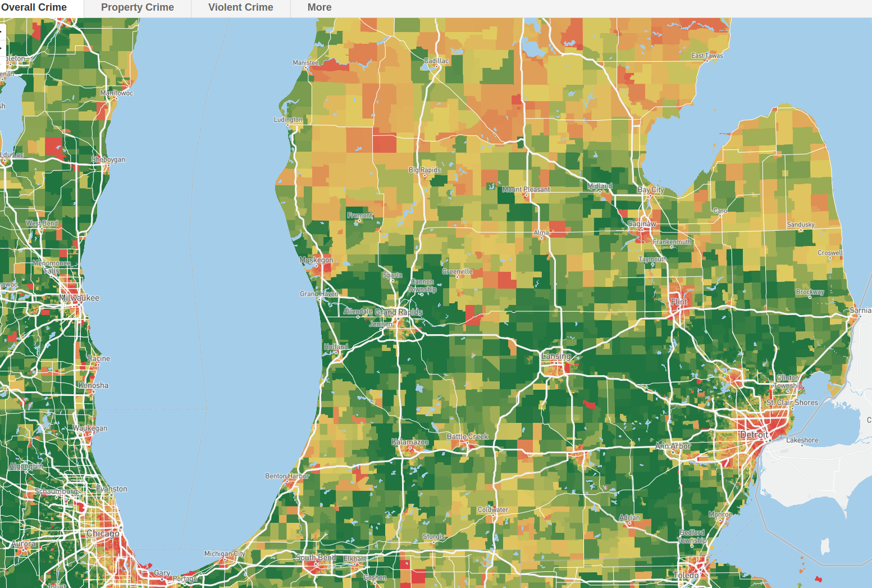This screenshot has width=872, height=588.
Task: Click the Caro town label
Action: (720, 211)
